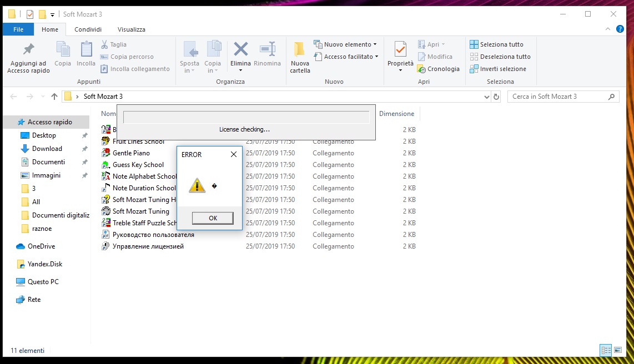Choose Copia percorso in ribbon
Screen dimensions: 634x364
127,57
